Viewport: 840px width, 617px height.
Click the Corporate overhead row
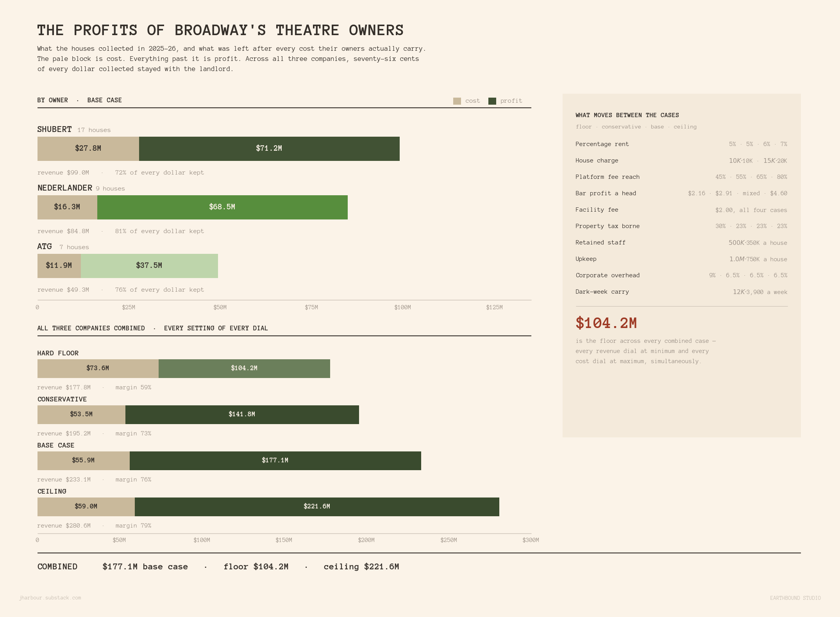click(681, 275)
